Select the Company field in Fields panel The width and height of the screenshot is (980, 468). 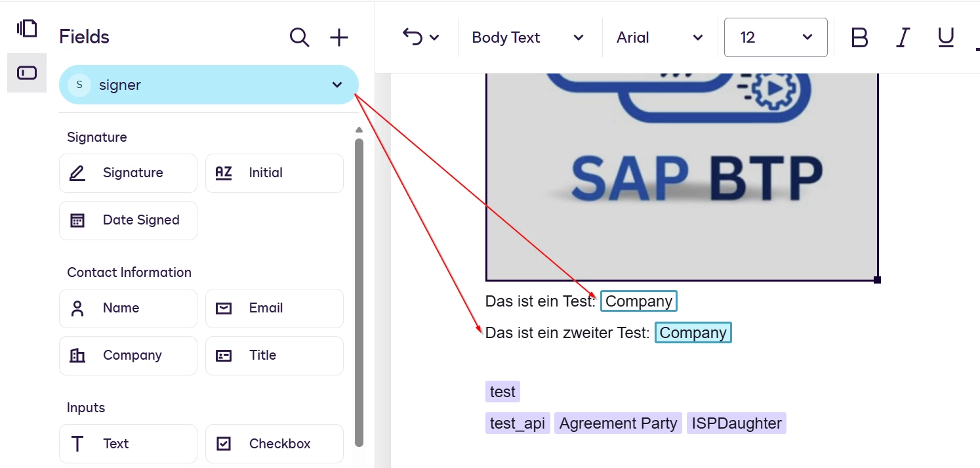click(128, 356)
